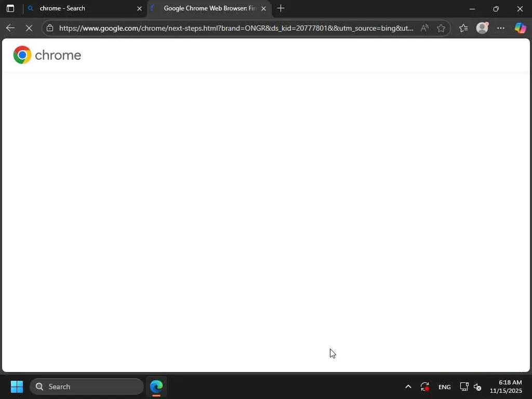Open Settings and more ellipsis menu

[501, 28]
